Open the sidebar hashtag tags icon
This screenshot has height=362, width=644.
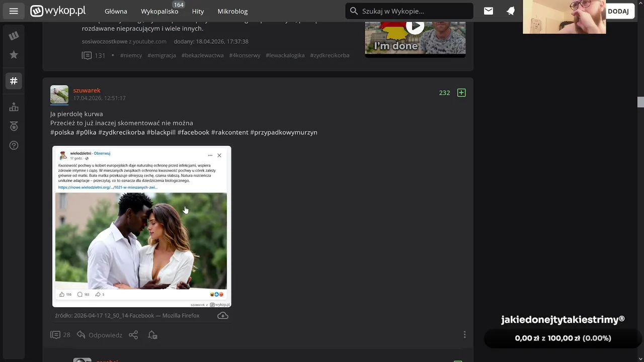(14, 80)
